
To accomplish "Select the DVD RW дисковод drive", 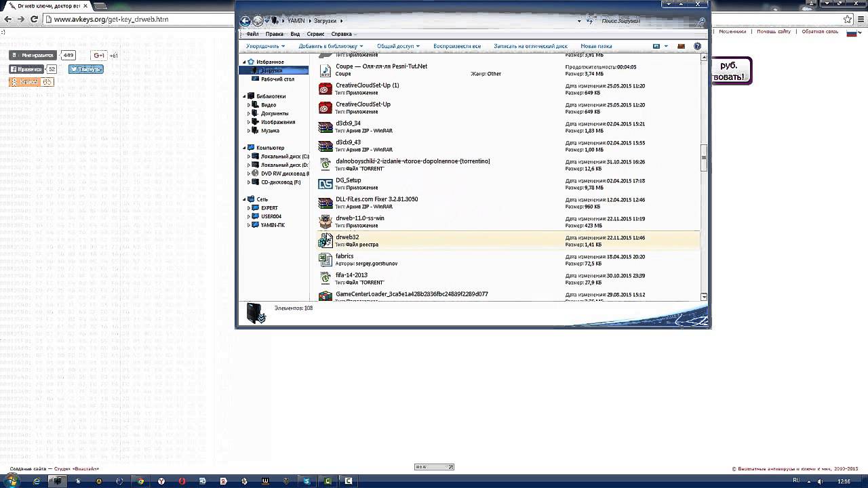I will click(284, 174).
